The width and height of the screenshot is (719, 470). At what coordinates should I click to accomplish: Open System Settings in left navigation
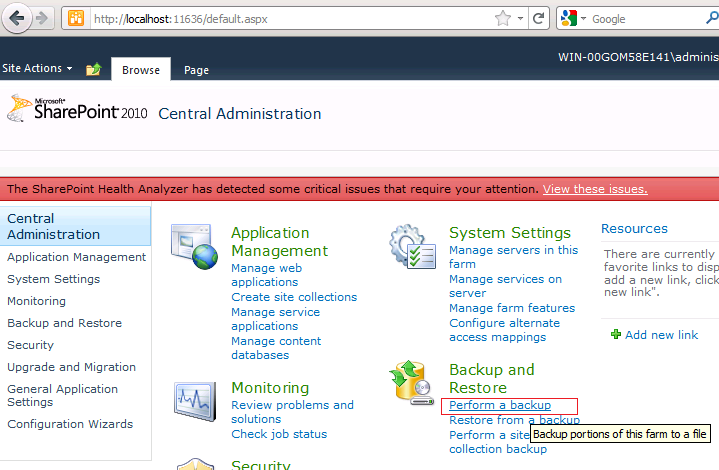pyautogui.click(x=53, y=279)
